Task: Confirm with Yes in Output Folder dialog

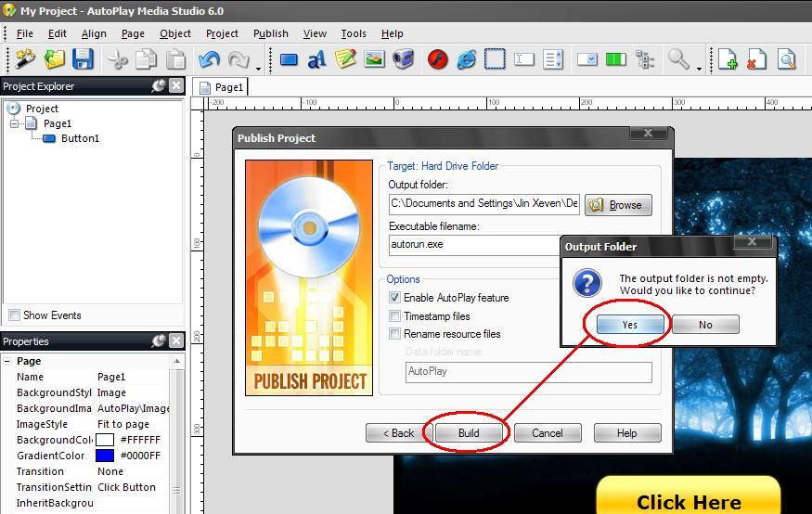Action: pyautogui.click(x=630, y=325)
